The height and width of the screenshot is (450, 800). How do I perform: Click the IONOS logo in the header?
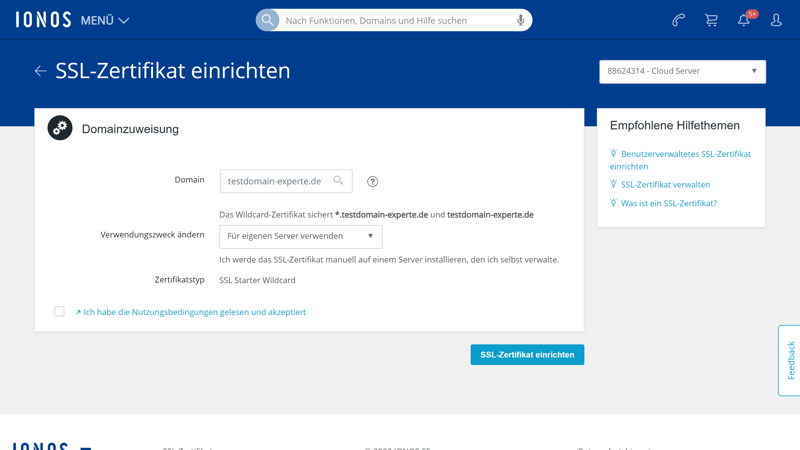43,20
